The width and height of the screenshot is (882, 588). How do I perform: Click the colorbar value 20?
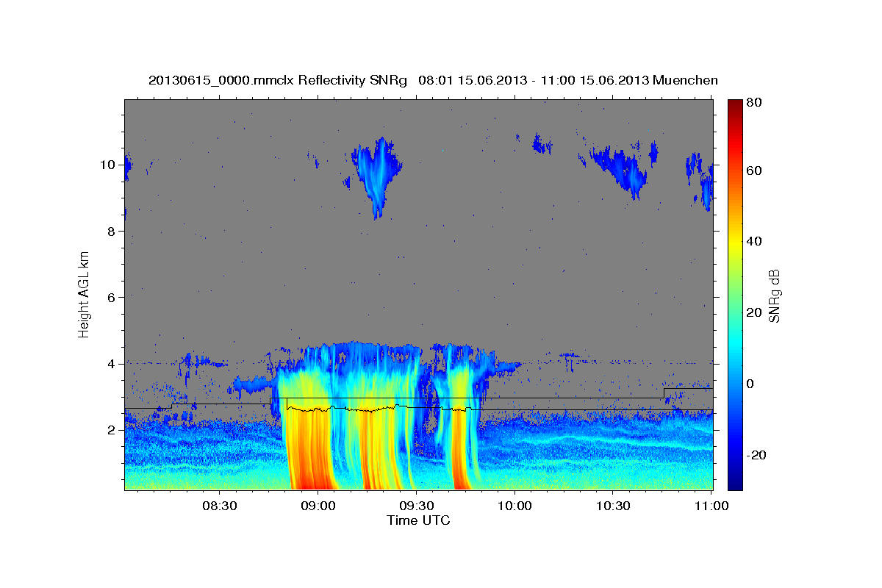[x=753, y=312]
